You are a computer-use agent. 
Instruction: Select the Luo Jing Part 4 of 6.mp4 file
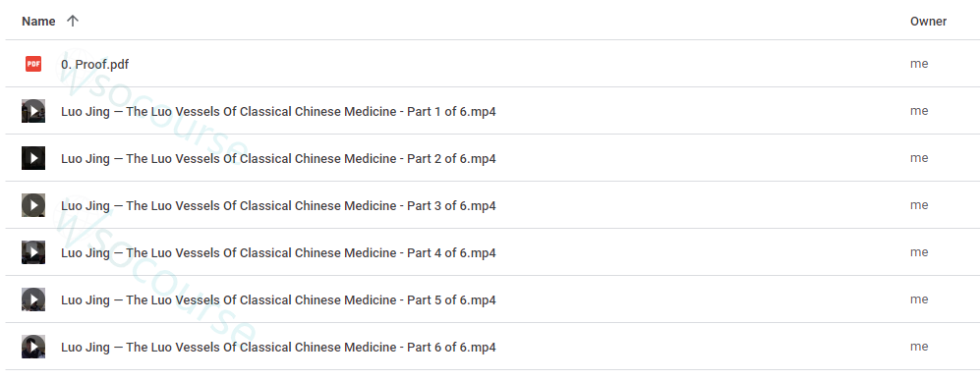click(279, 252)
